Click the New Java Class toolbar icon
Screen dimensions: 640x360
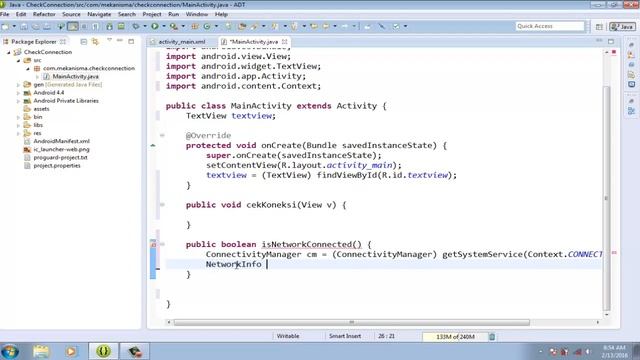point(207,27)
